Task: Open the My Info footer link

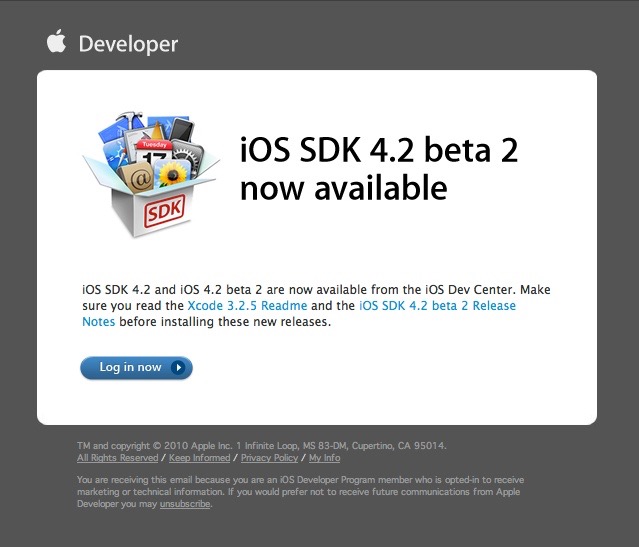Action: point(324,458)
